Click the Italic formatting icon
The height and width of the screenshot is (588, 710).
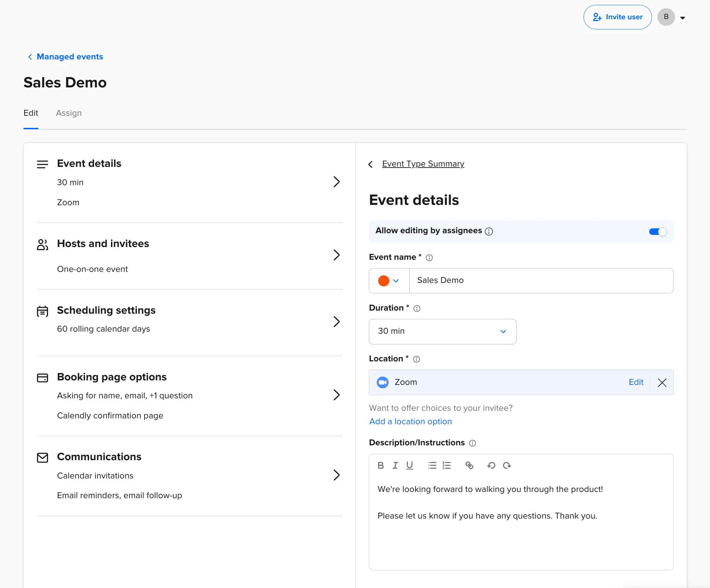(395, 465)
